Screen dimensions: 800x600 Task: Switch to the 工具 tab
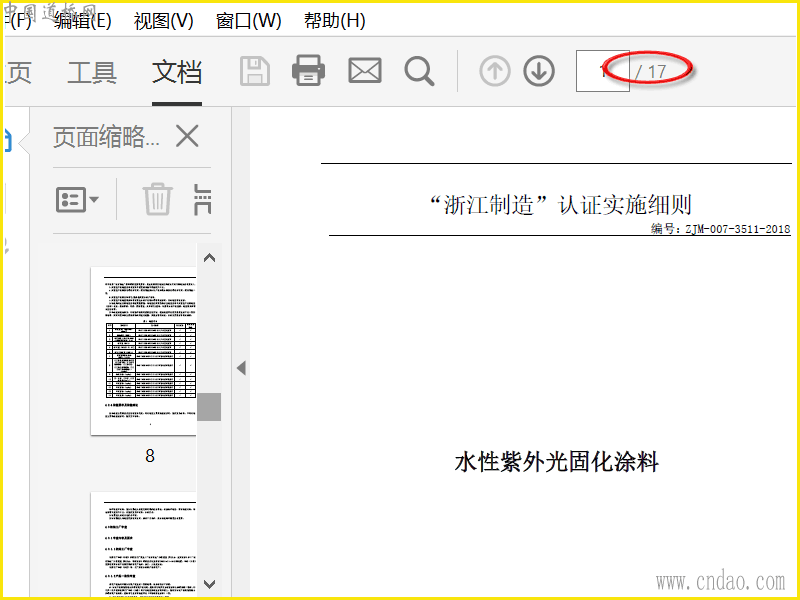point(92,72)
